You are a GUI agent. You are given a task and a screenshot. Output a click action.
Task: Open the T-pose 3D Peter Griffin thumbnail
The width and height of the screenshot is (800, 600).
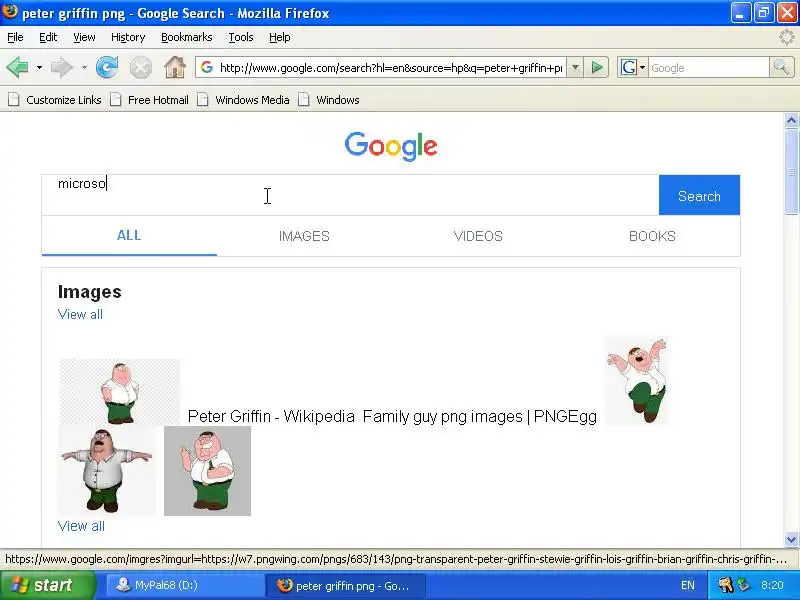pyautogui.click(x=107, y=470)
